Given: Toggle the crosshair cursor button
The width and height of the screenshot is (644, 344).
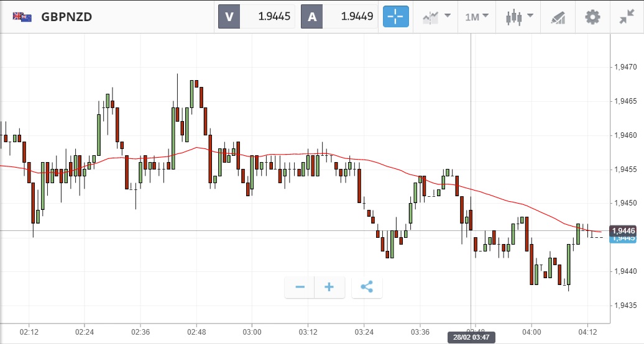Looking at the screenshot, I should click(x=396, y=17).
